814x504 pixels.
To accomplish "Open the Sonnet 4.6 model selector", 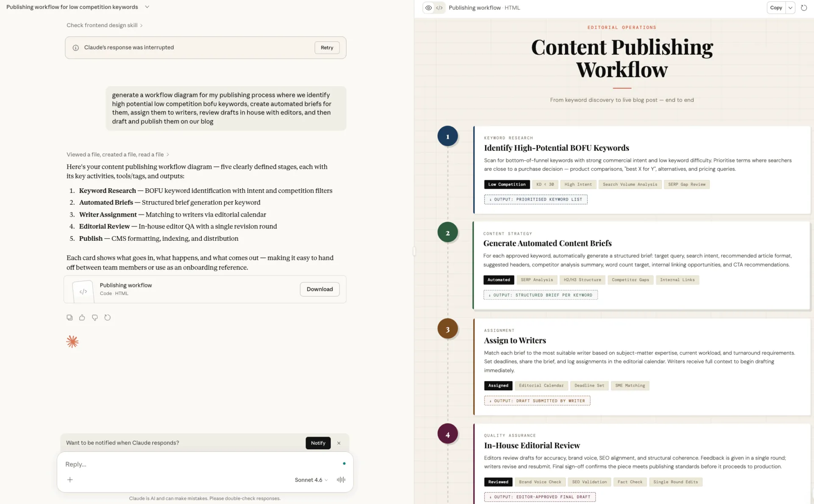I will click(x=311, y=480).
